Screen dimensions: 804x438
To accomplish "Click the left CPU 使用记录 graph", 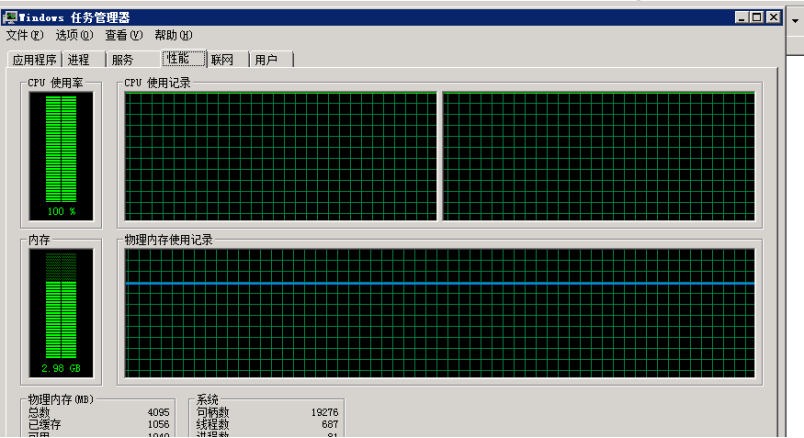I will (280, 156).
